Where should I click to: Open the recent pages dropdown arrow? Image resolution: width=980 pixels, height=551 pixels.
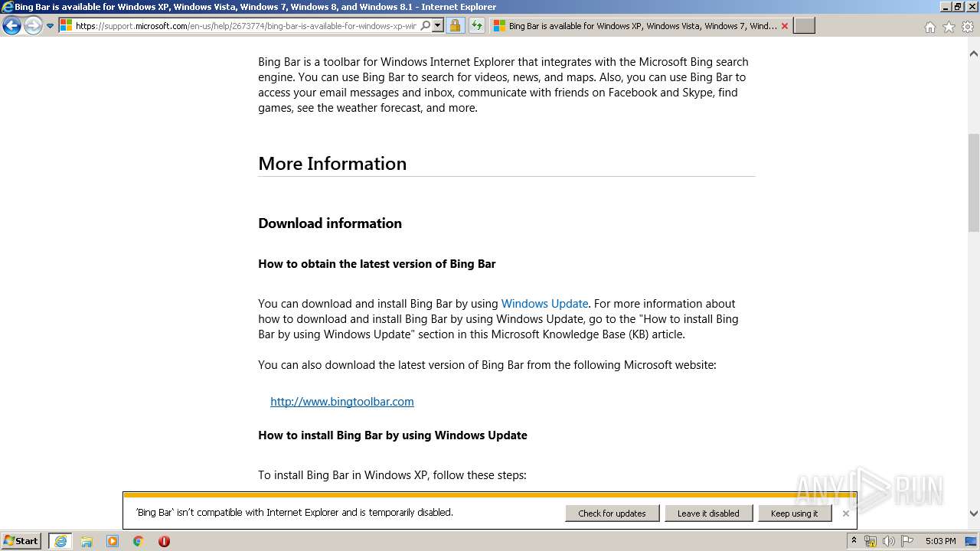point(51,26)
